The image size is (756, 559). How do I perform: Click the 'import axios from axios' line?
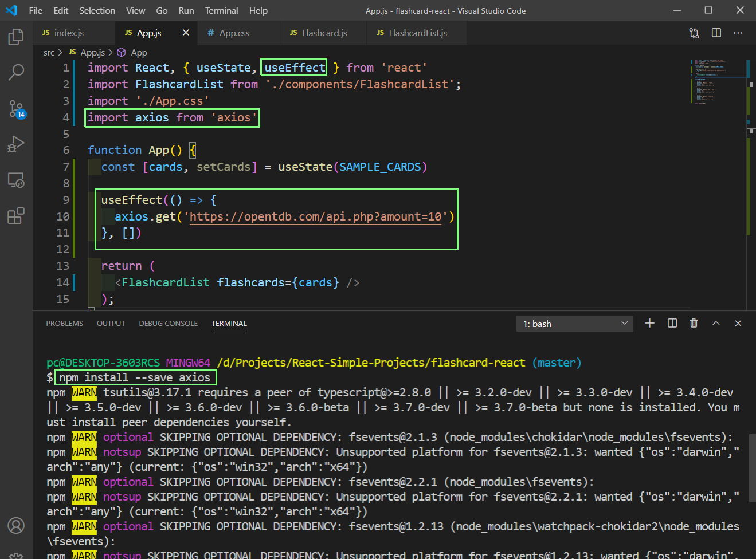click(172, 117)
